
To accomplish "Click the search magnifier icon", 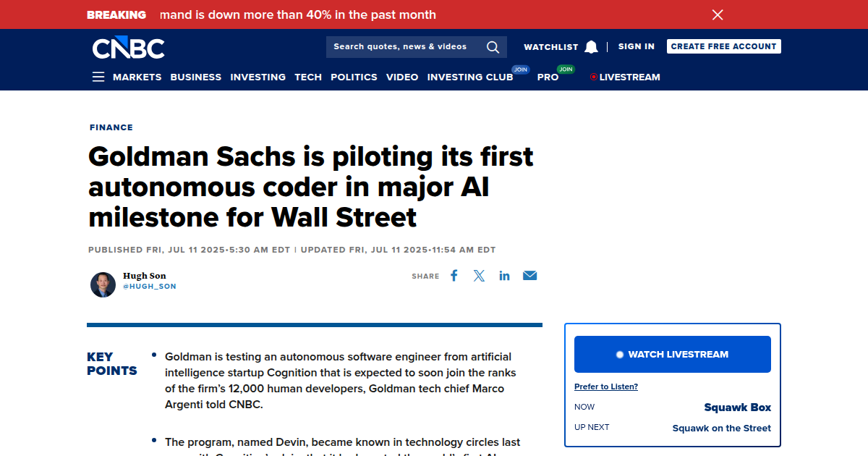I will coord(493,47).
